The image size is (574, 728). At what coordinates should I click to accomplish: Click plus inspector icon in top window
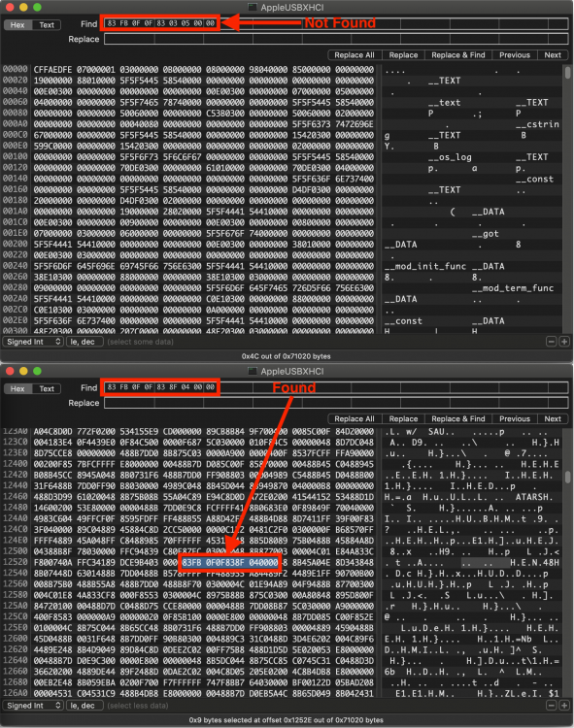564,342
